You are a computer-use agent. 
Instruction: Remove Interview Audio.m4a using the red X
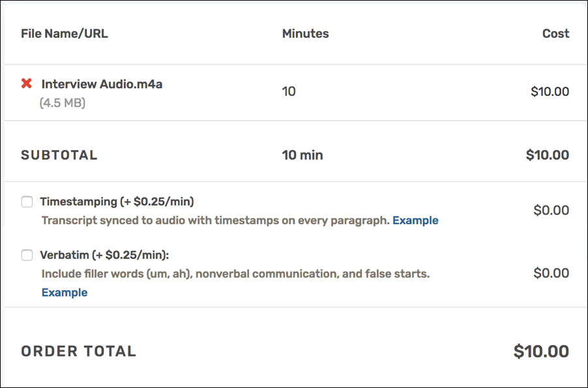click(x=27, y=83)
